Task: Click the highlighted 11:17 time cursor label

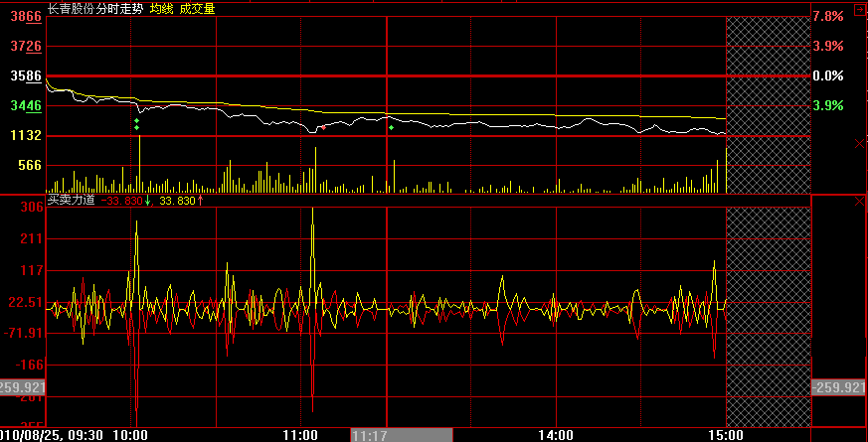Action: click(x=402, y=435)
